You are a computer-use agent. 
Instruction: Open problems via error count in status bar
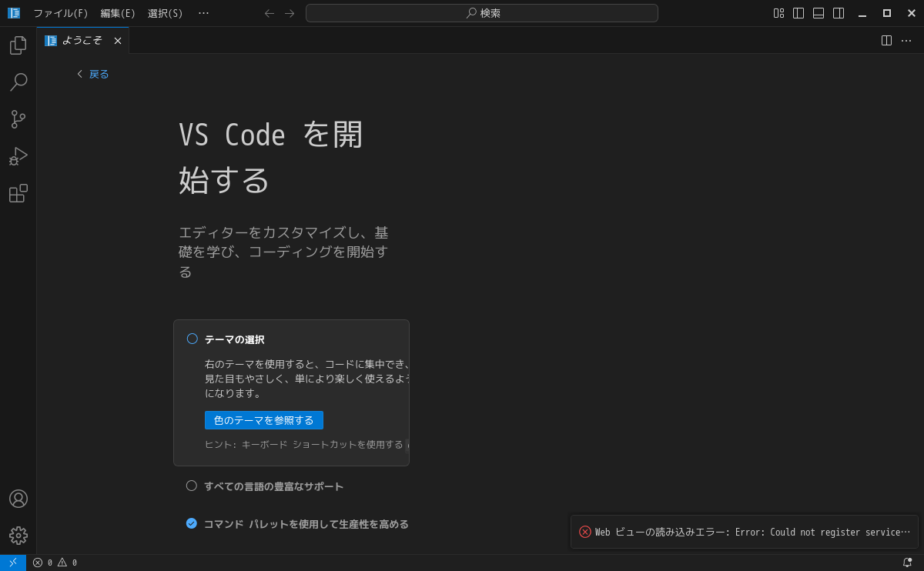[42, 563]
